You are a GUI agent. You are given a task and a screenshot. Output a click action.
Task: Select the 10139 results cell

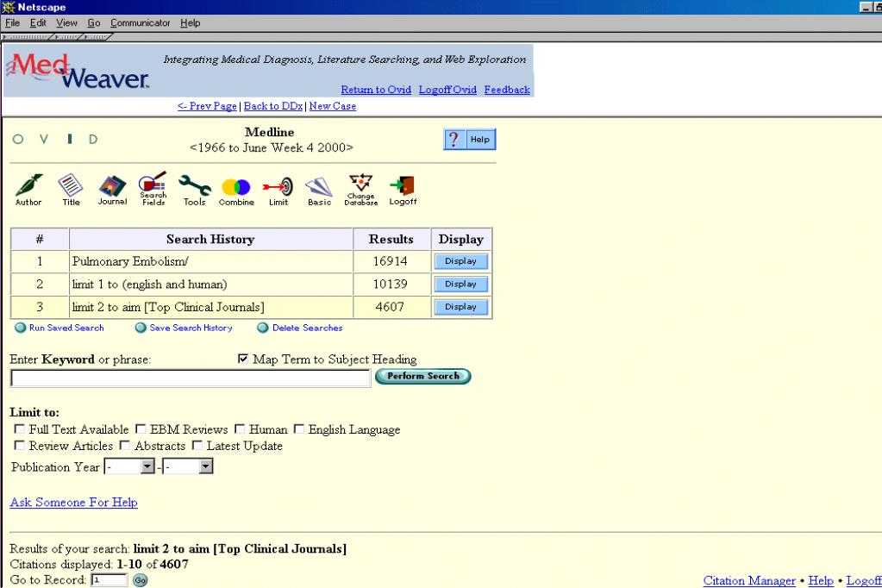click(x=391, y=285)
